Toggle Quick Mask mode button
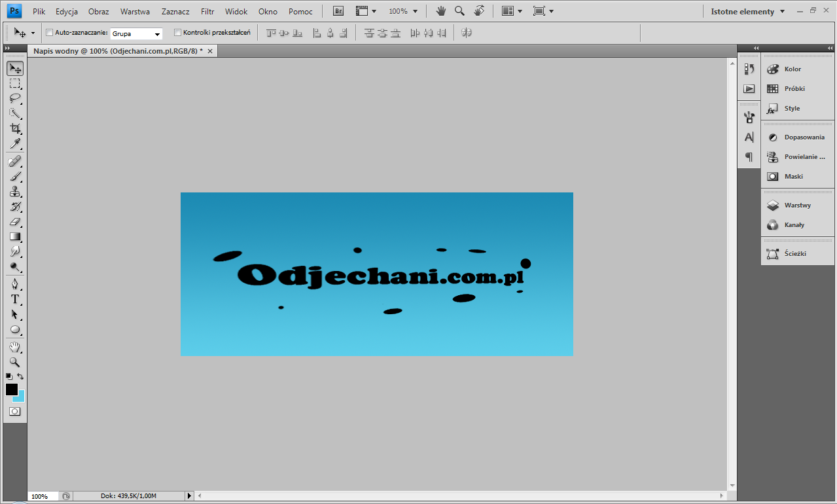This screenshot has width=837, height=504. [x=14, y=412]
